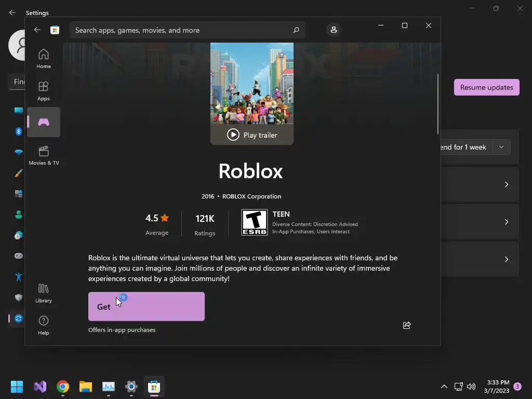Image resolution: width=532 pixels, height=399 pixels.
Task: Click the ESRB Teen rating badge
Action: [x=255, y=222]
